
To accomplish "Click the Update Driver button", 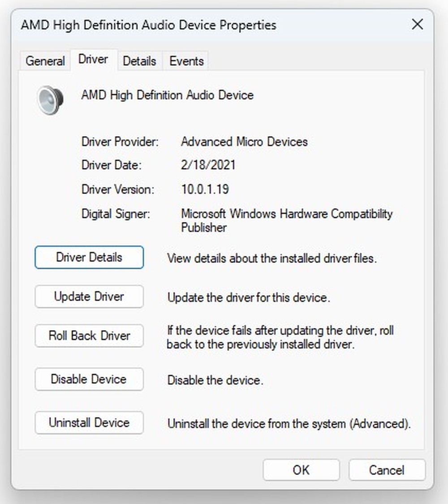I will [89, 297].
